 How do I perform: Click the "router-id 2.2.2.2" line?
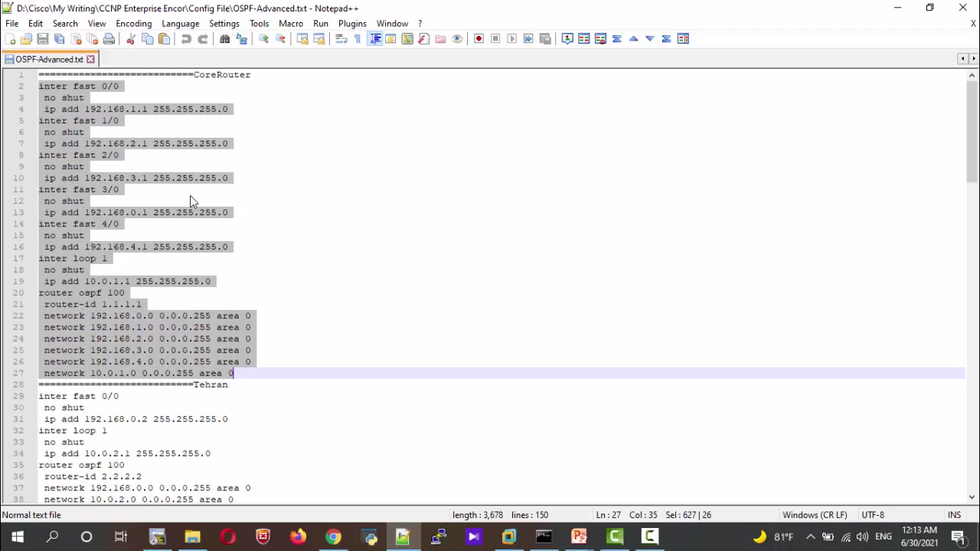[x=93, y=477]
